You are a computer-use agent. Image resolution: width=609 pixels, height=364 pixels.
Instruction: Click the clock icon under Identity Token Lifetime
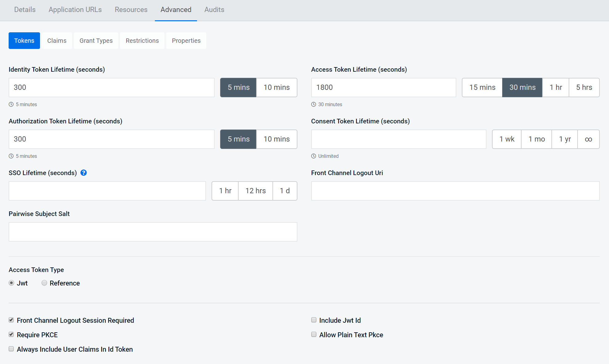(11, 104)
